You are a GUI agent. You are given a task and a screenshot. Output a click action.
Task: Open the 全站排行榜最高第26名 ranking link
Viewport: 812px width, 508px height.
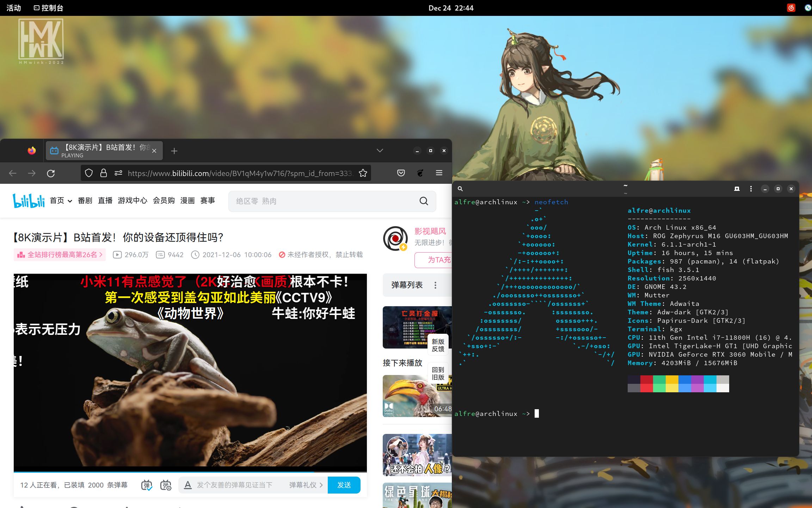(60, 255)
